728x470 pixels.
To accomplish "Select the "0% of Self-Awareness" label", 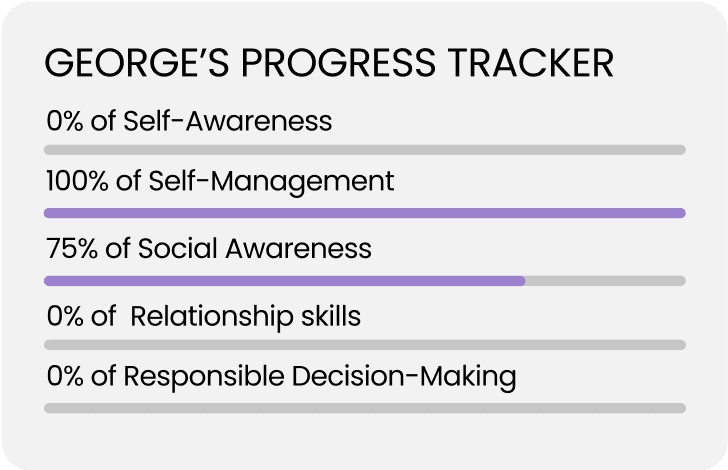I will tap(188, 122).
